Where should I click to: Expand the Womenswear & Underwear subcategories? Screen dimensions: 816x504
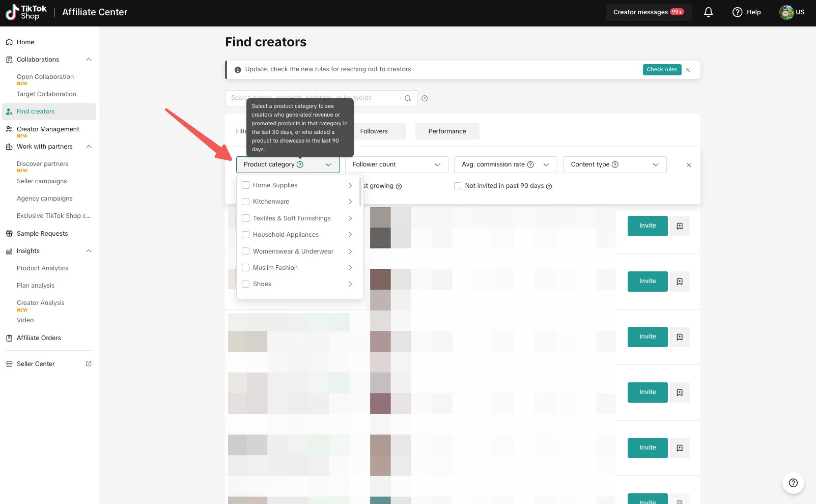[350, 251]
